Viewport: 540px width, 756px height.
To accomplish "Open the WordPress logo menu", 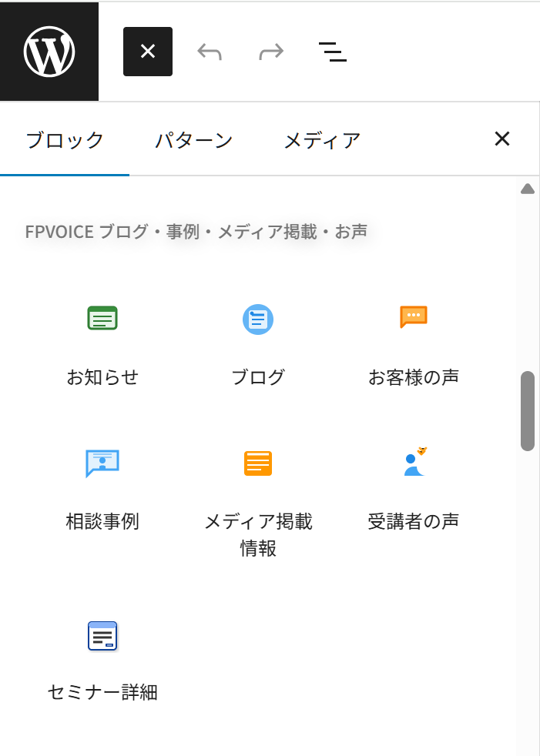I will 49,52.
